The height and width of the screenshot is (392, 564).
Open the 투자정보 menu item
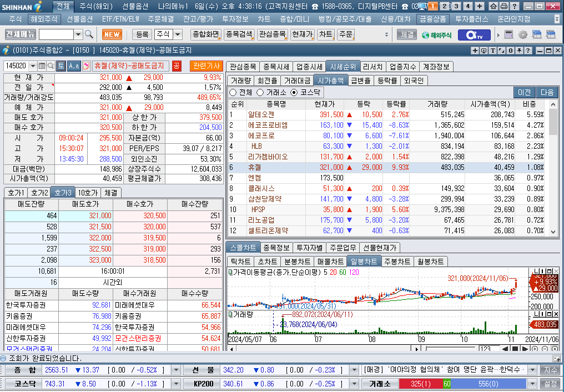(x=235, y=19)
